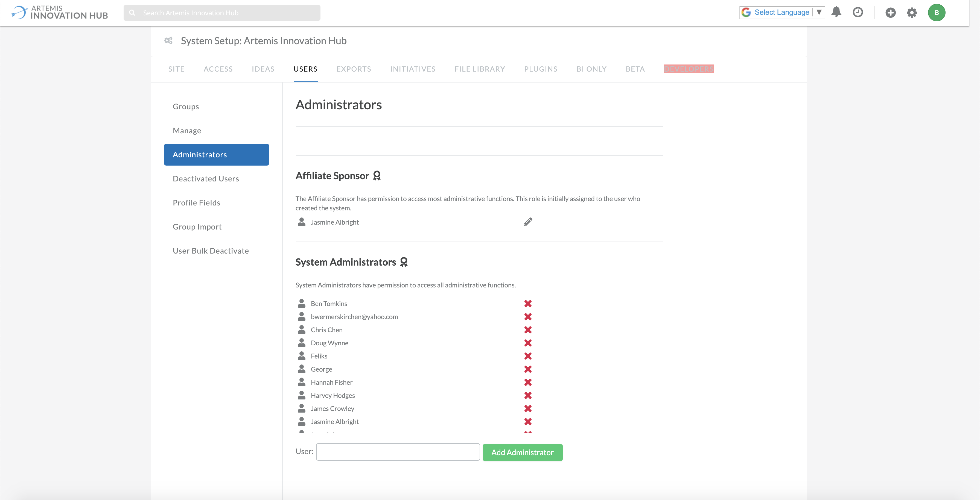The width and height of the screenshot is (980, 500).
Task: Switch to the SITE tab
Action: (176, 69)
